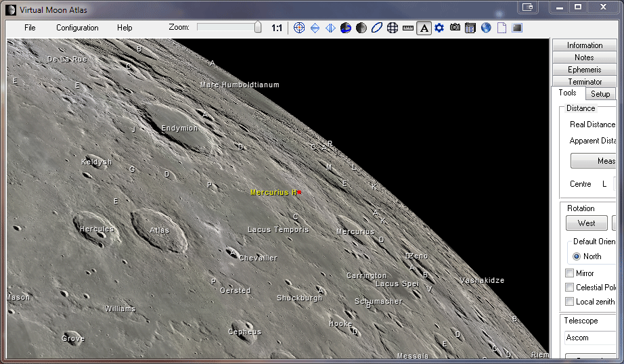
Task: Toggle the feature labels 'A' button
Action: coord(424,28)
